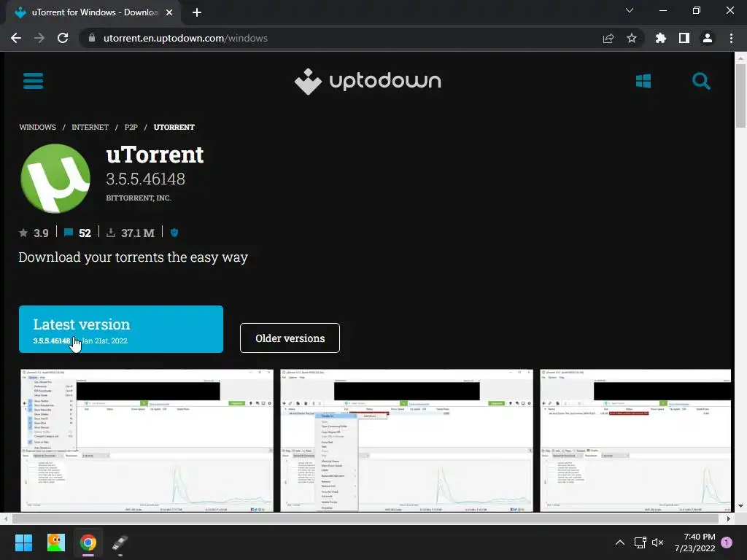Open the comments bubble icon
This screenshot has height=560, width=747.
tap(68, 233)
